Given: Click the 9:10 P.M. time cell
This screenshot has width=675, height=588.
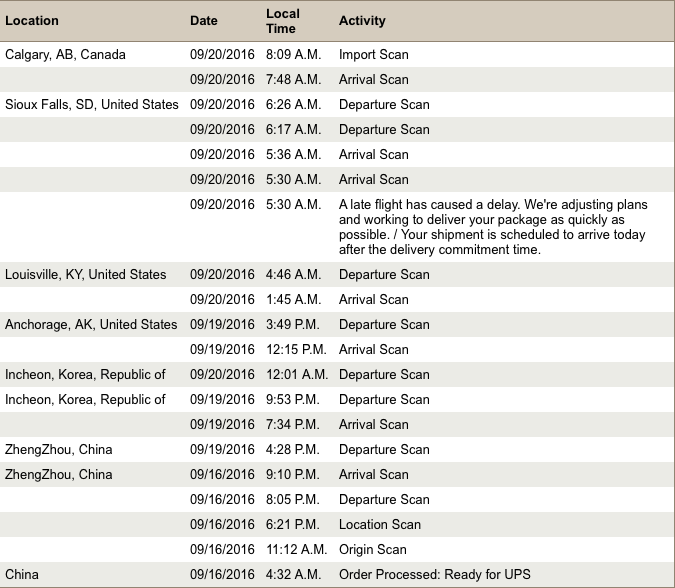Looking at the screenshot, I should point(293,474).
